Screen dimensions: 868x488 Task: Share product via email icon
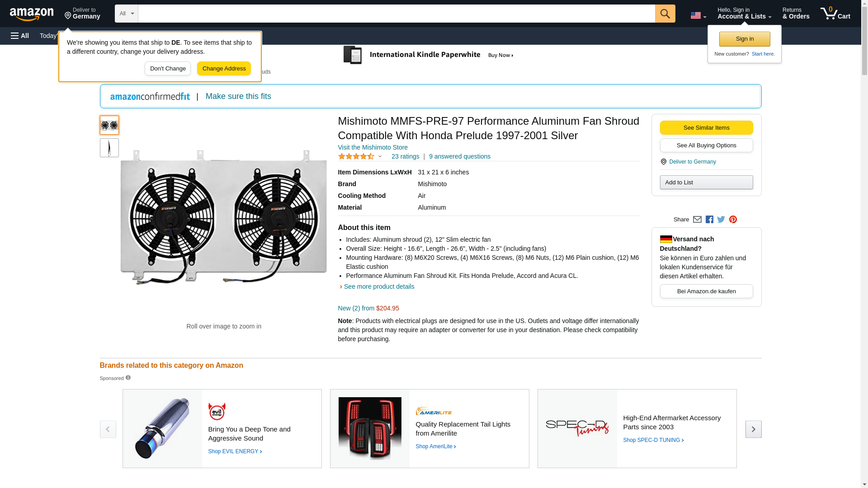(697, 220)
